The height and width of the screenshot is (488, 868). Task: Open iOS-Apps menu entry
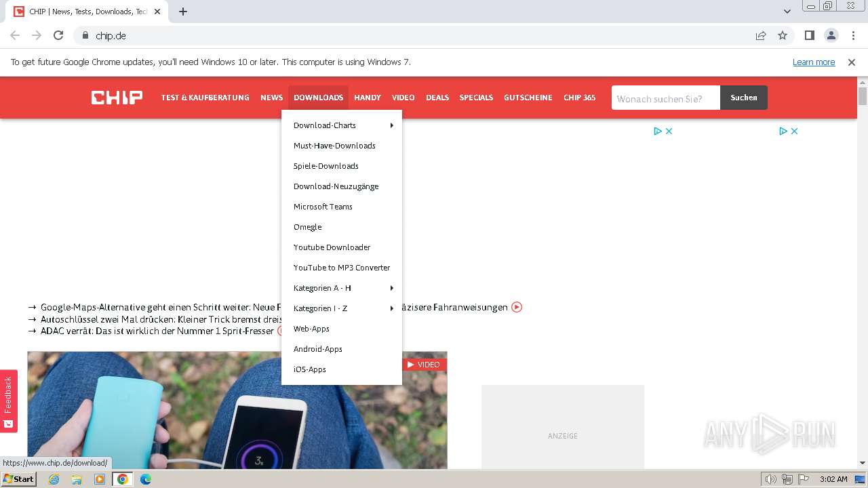pyautogui.click(x=342, y=369)
